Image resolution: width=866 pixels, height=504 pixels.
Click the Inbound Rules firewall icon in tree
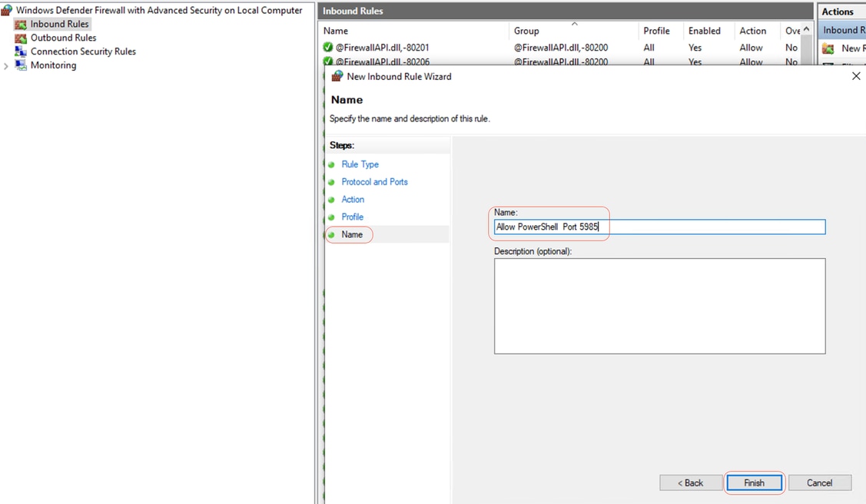point(21,25)
